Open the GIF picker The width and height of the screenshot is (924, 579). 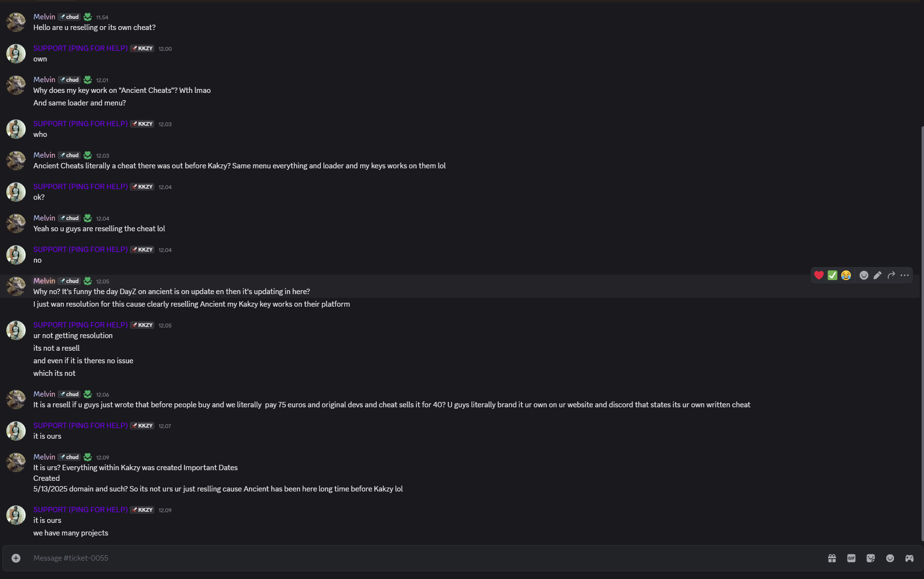click(851, 558)
